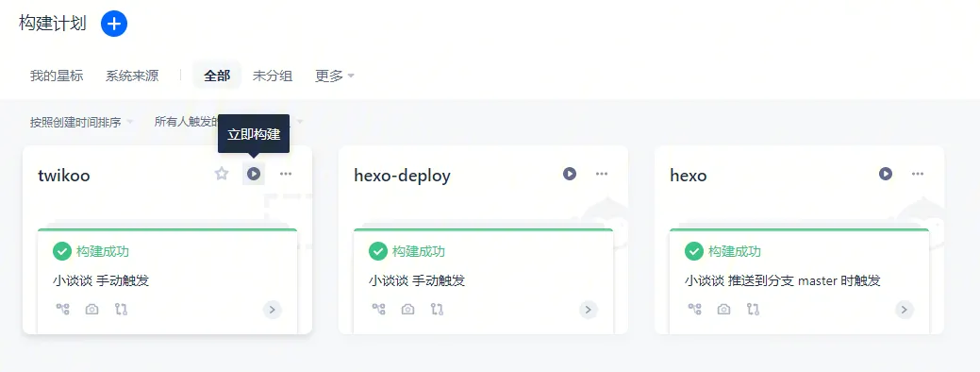980x372 pixels.
Task: Open more options menu on hexo card
Action: 918,174
